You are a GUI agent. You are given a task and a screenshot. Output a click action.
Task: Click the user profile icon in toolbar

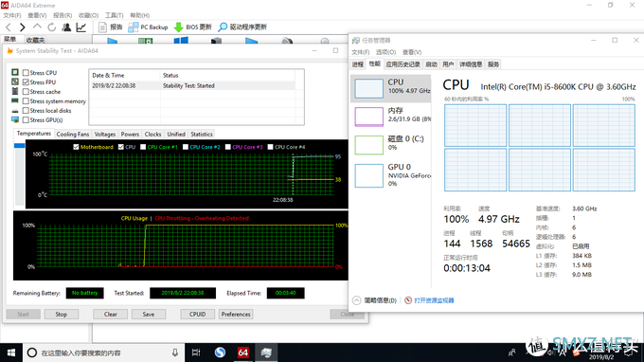66,27
